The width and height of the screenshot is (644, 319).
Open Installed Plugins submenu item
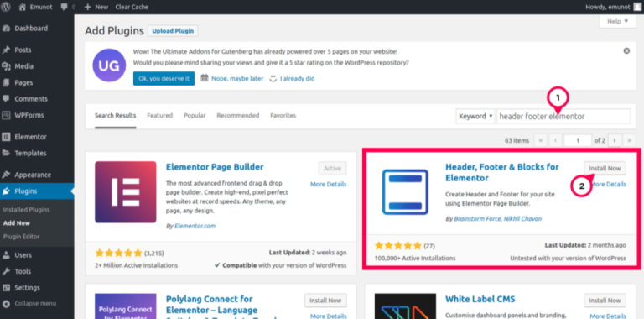click(26, 210)
